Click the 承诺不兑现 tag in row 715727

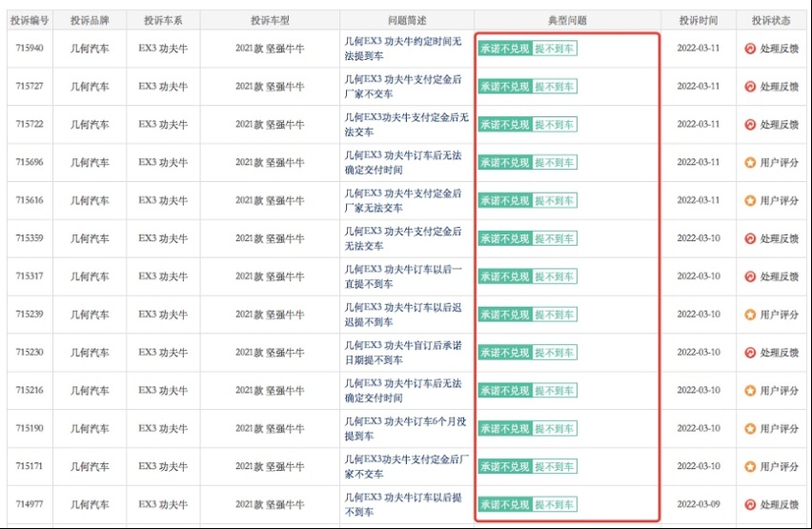coord(505,87)
